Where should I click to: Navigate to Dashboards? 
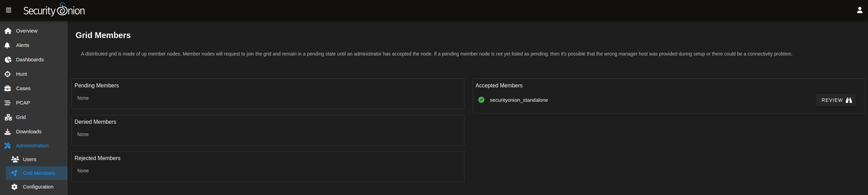click(34, 60)
